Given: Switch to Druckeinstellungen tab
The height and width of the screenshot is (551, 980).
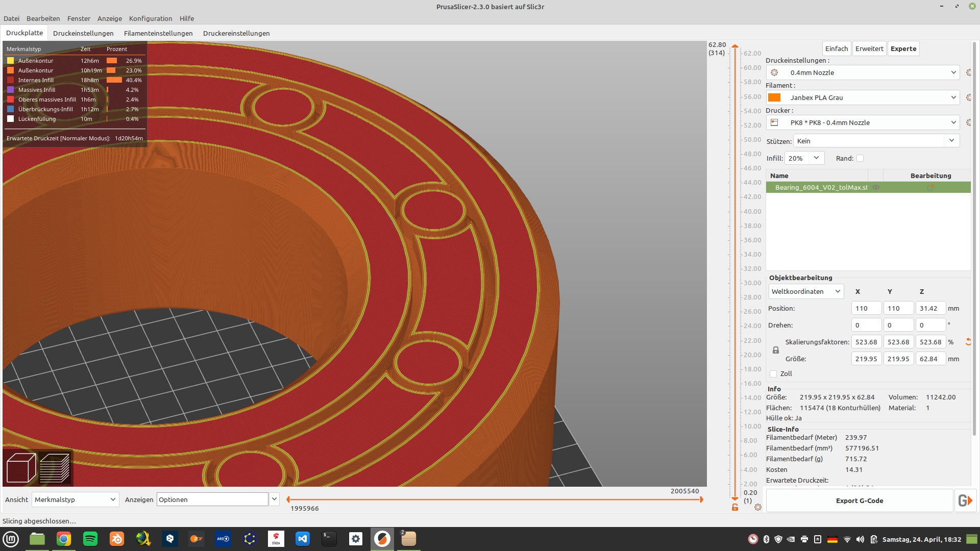Looking at the screenshot, I should pyautogui.click(x=83, y=33).
